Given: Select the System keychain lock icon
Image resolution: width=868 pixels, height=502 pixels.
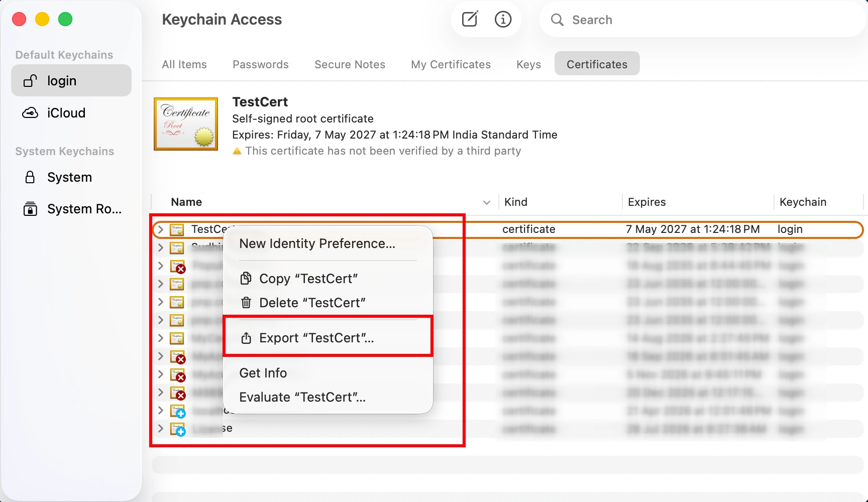Looking at the screenshot, I should click(30, 177).
